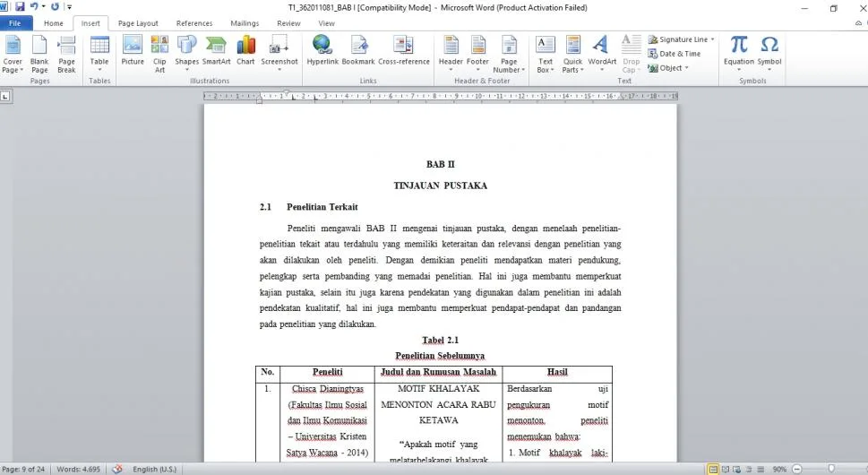Click the 'TINJAUAN PUSTAKA' title
The height and width of the screenshot is (475, 868).
[440, 186]
